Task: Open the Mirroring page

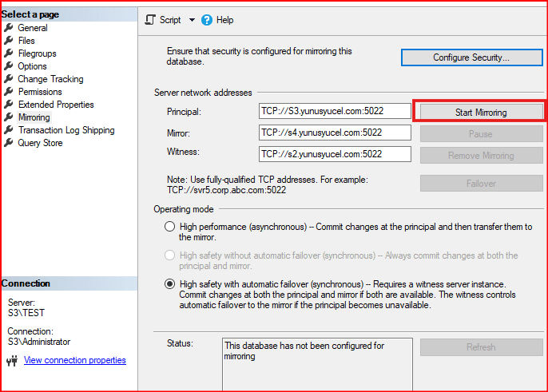Action: [x=34, y=117]
